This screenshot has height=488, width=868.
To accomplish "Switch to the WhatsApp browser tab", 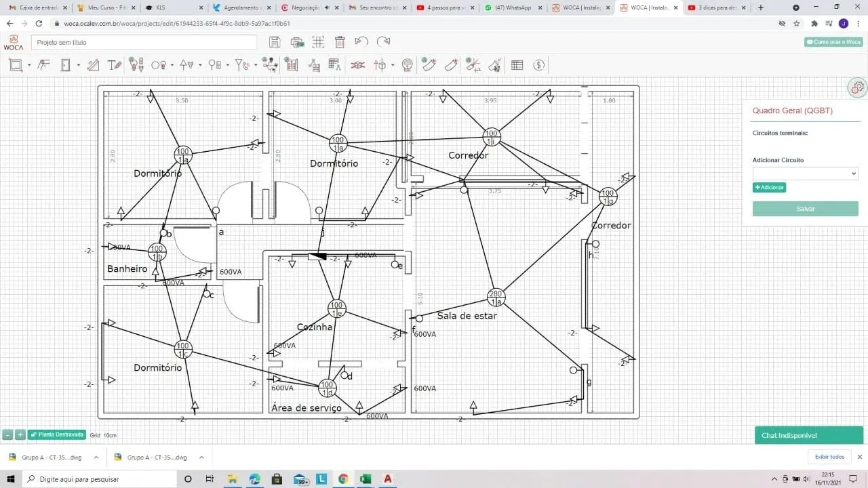I will pyautogui.click(x=512, y=8).
